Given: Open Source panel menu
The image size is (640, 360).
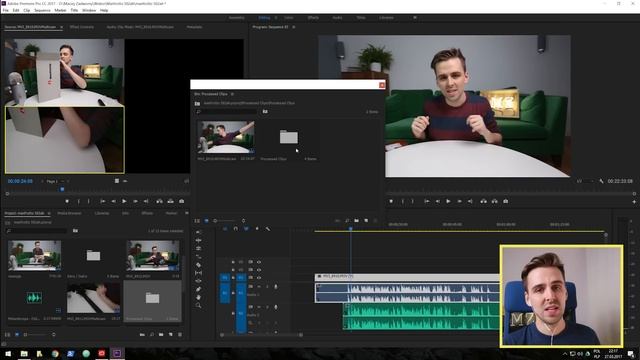Looking at the screenshot, I should point(61,27).
